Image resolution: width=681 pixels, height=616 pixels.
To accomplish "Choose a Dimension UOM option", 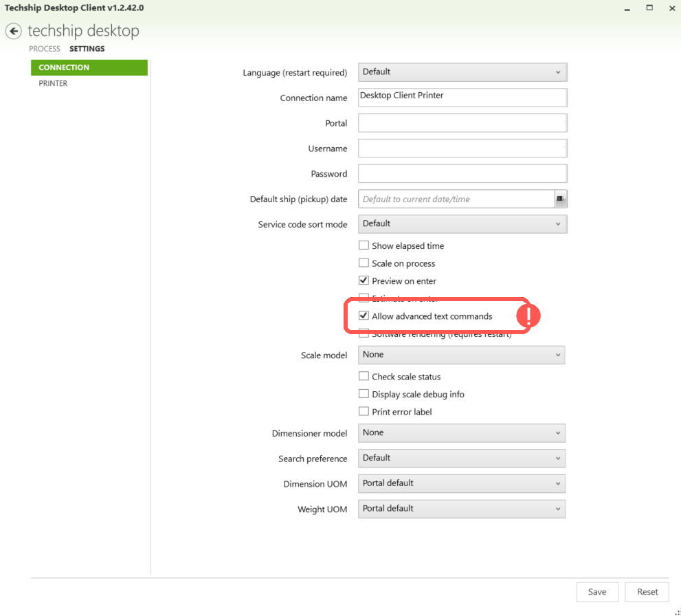I will pos(462,483).
